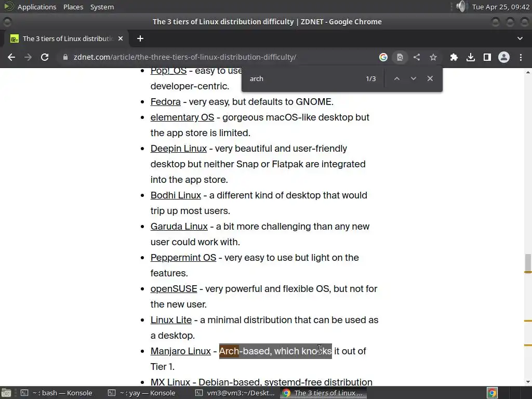532x399 pixels.
Task: Jump to previous find result
Action: 396,79
